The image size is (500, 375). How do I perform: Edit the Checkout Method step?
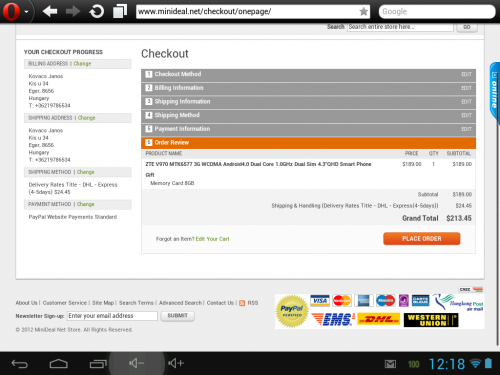466,74
